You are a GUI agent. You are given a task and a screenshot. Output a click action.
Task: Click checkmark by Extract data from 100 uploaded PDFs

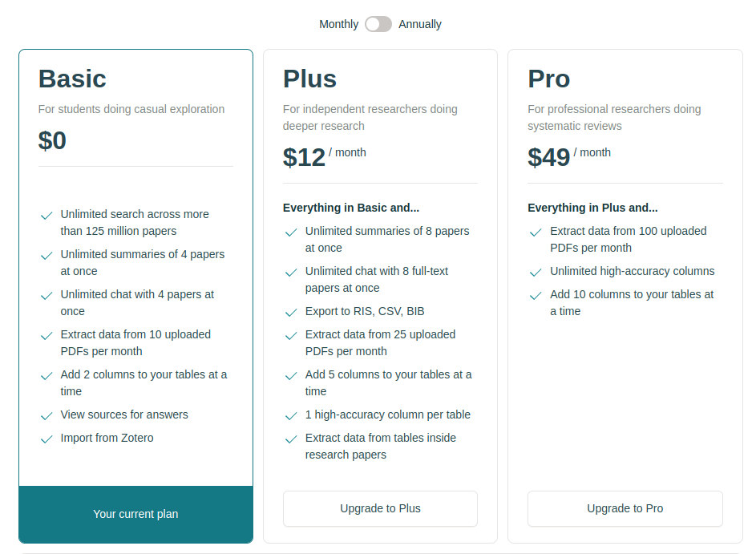[536, 233]
